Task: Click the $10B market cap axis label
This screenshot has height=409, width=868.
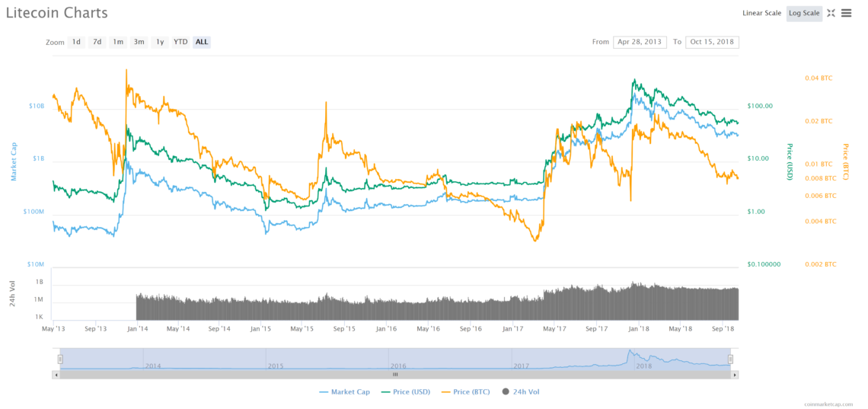Action: tap(37, 105)
